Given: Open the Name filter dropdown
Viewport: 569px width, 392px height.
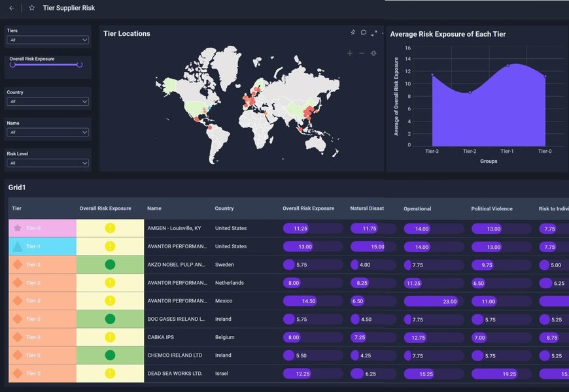Looking at the screenshot, I should [47, 132].
